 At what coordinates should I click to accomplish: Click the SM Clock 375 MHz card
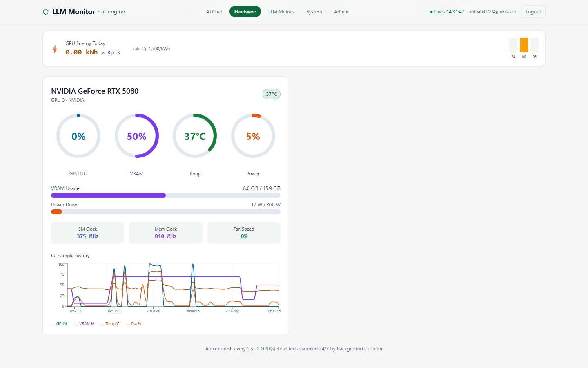point(88,233)
